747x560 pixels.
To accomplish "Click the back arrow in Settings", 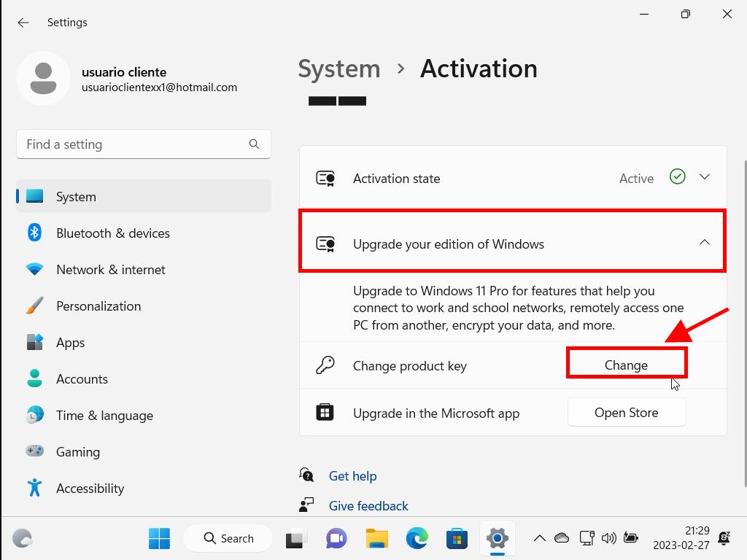I will [23, 23].
